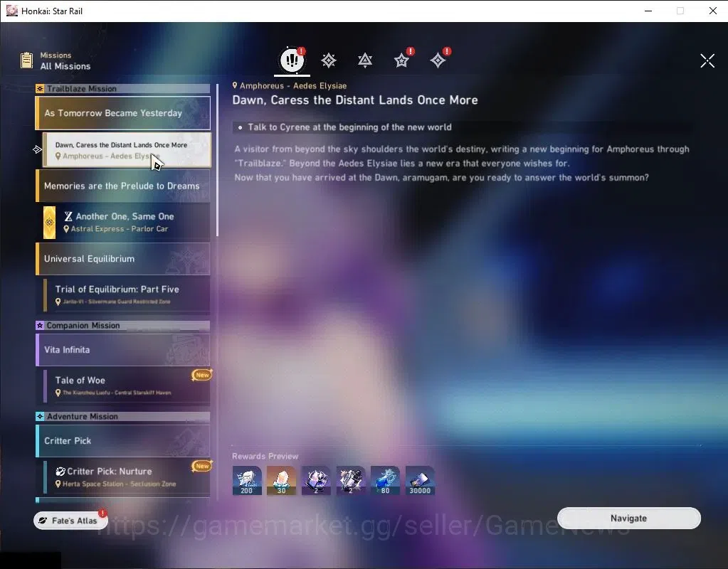Click the credits reward icon showing 30000

420,480
